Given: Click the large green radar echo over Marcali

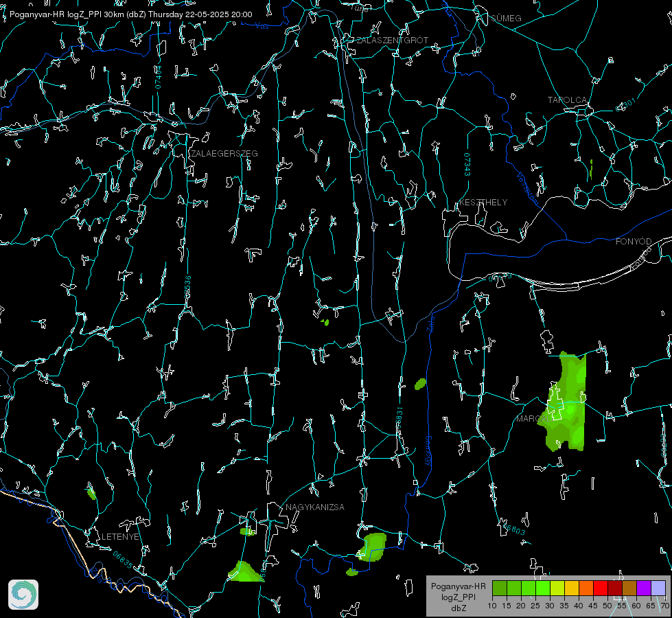Looking at the screenshot, I should (x=568, y=403).
